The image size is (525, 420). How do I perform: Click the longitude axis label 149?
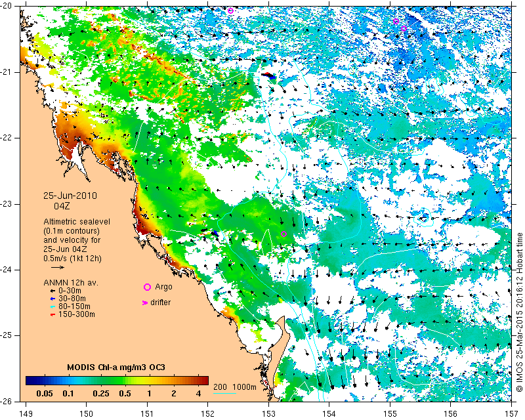click(26, 414)
